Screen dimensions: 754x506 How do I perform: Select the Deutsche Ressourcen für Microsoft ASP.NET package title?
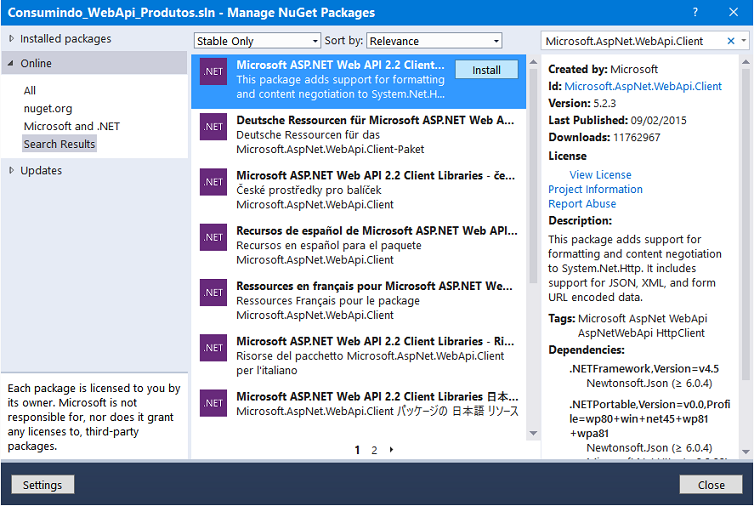coord(375,120)
